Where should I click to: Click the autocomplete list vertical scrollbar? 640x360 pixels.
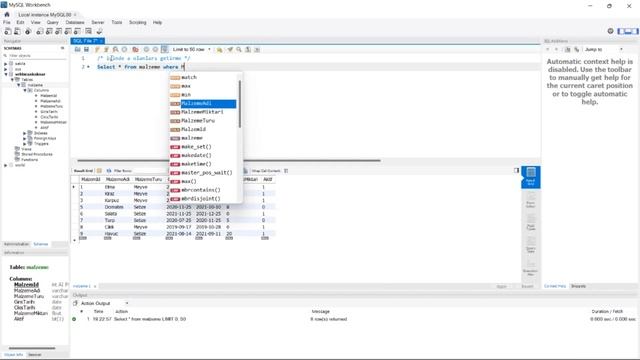click(x=240, y=104)
